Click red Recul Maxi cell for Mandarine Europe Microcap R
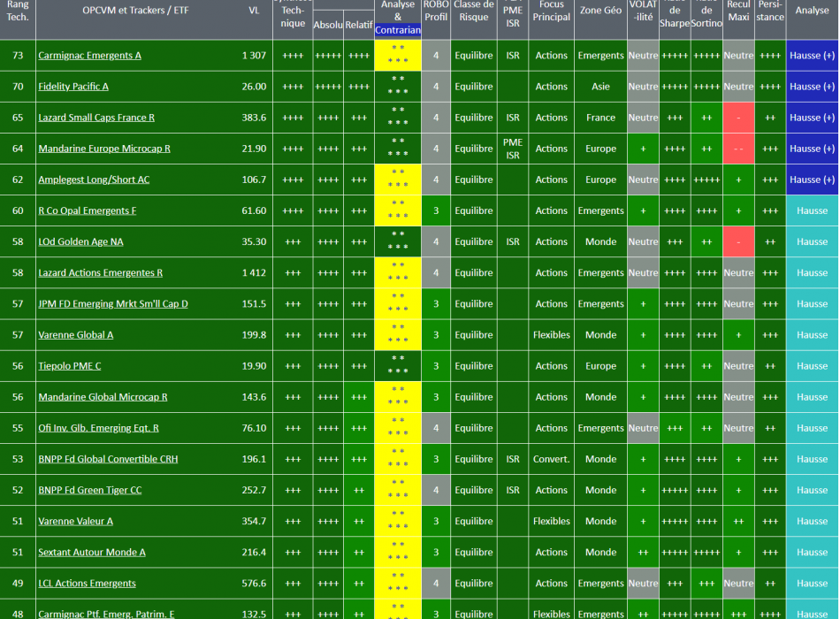Image resolution: width=840 pixels, height=619 pixels. point(738,149)
